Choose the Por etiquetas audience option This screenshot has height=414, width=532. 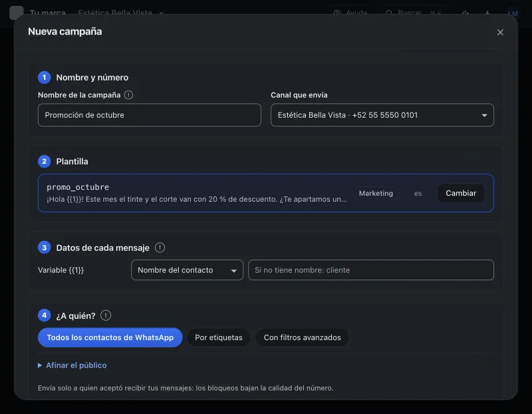pos(219,337)
